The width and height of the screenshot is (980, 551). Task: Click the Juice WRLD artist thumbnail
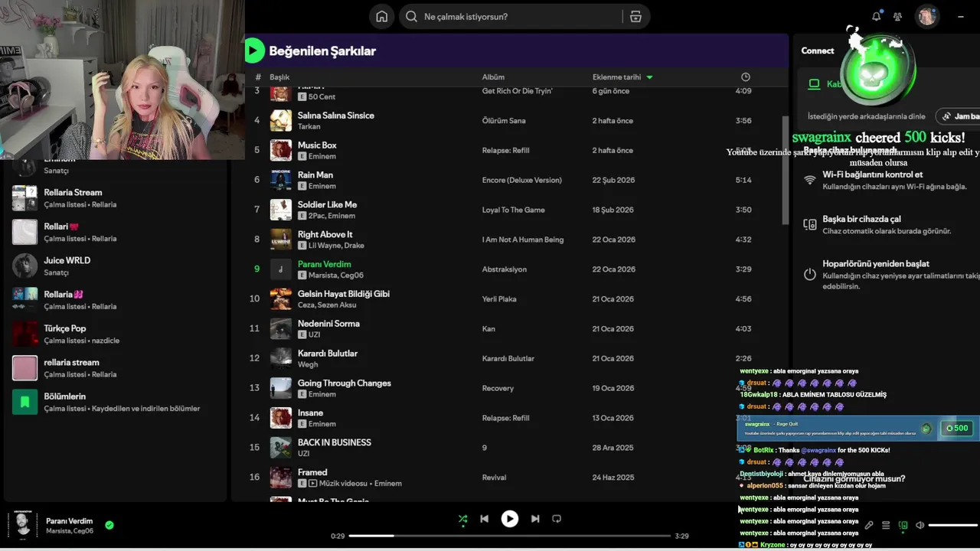click(24, 266)
